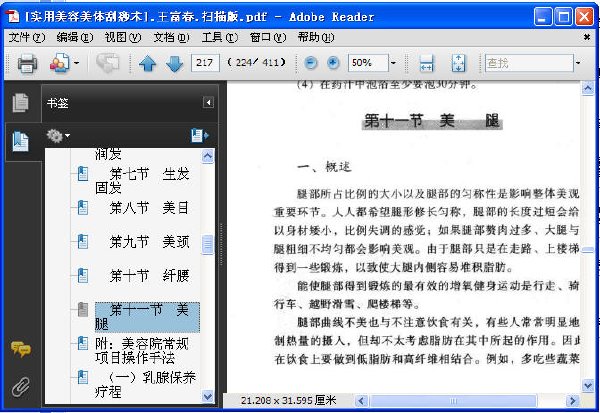Select bookmark 第十节 纤腰
Viewport: 600px width, 413px height.
tap(149, 275)
